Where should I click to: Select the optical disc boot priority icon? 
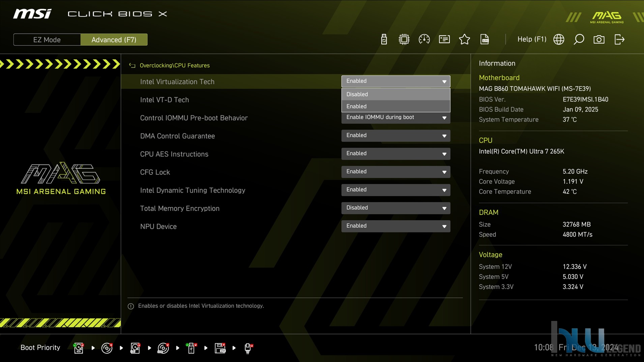(107, 348)
